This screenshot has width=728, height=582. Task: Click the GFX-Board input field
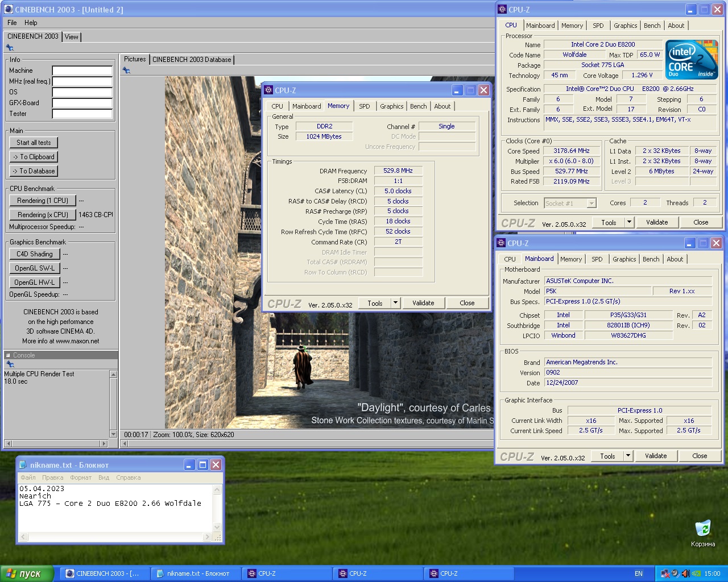coord(82,103)
